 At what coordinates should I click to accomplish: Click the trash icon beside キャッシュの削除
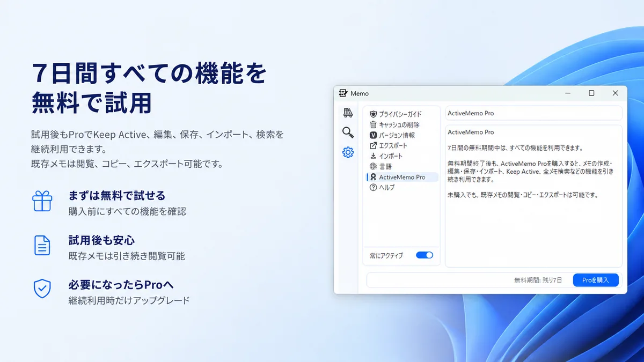[x=374, y=124]
